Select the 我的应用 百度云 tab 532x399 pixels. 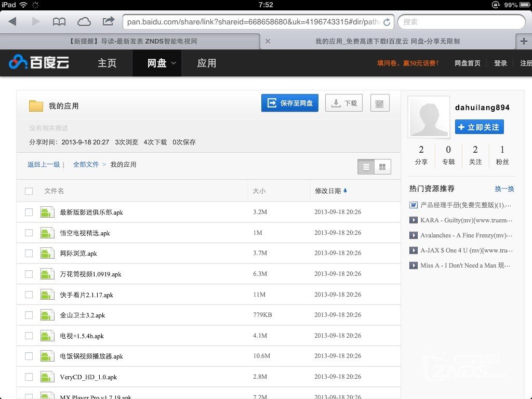(x=388, y=42)
